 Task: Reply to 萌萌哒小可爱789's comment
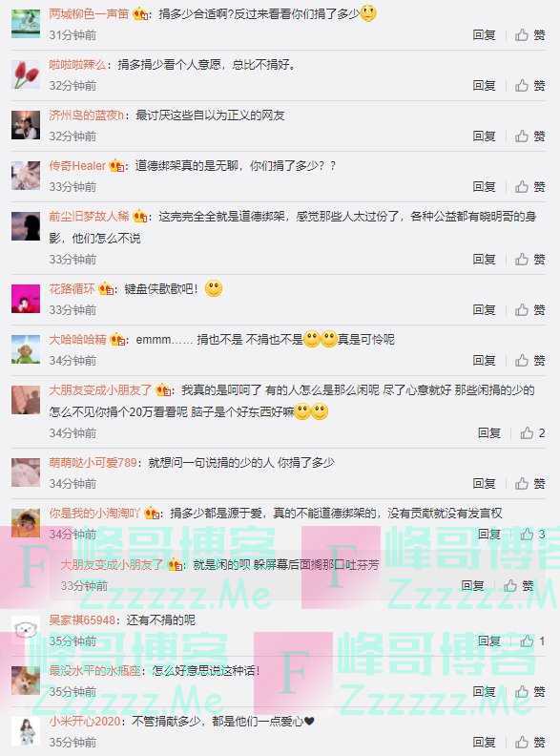click(484, 483)
